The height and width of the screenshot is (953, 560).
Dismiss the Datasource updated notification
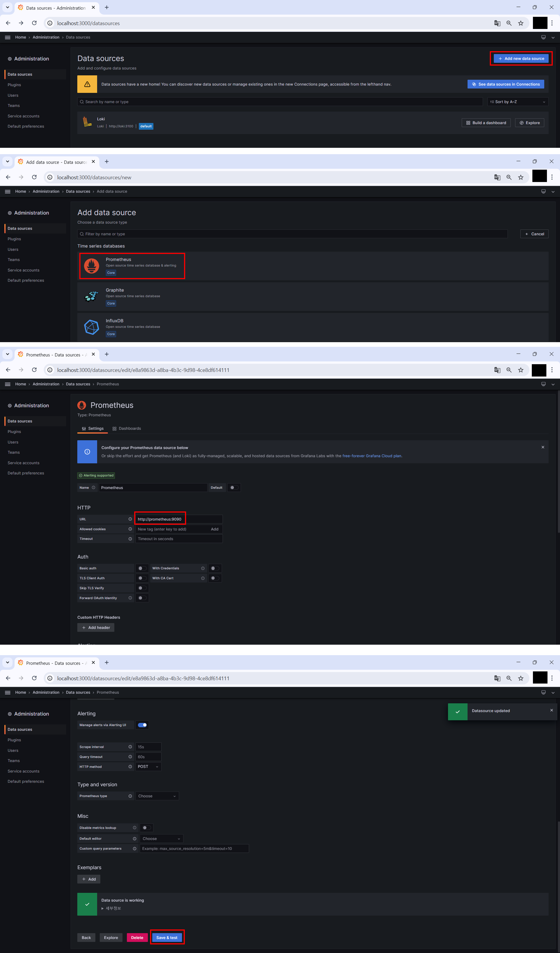click(551, 710)
